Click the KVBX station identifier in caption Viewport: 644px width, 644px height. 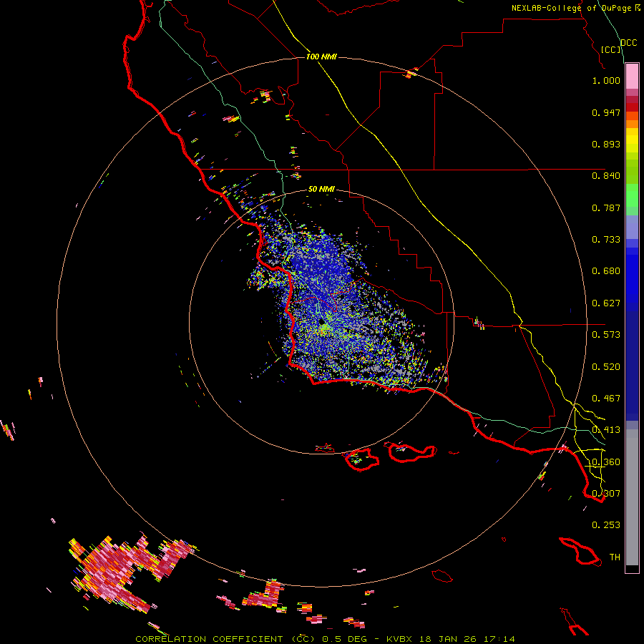click(399, 639)
